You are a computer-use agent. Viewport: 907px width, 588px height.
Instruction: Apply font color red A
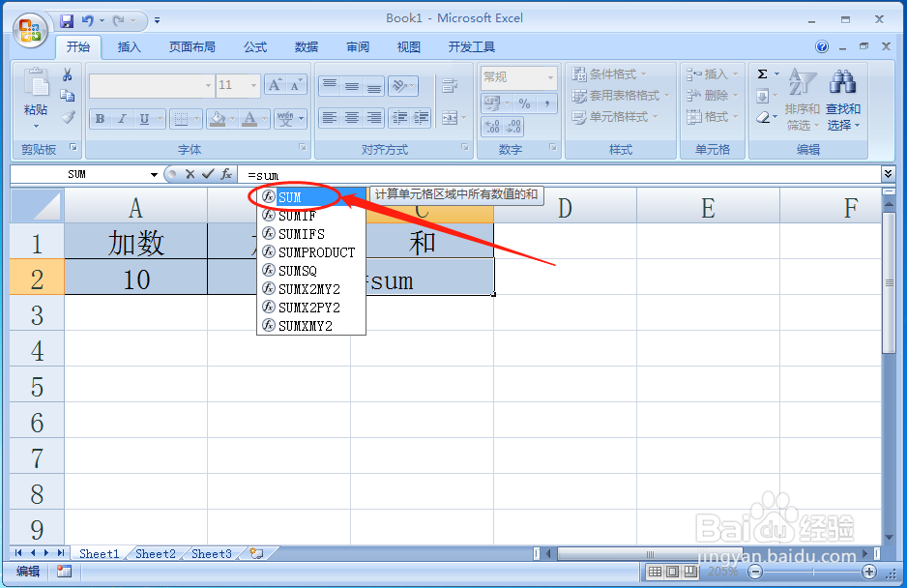pyautogui.click(x=249, y=119)
